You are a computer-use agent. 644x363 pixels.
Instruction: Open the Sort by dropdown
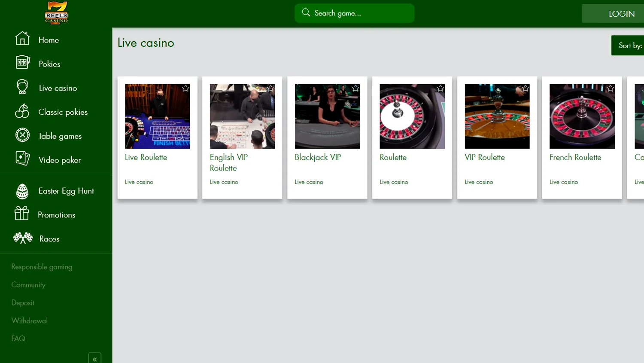[629, 46]
